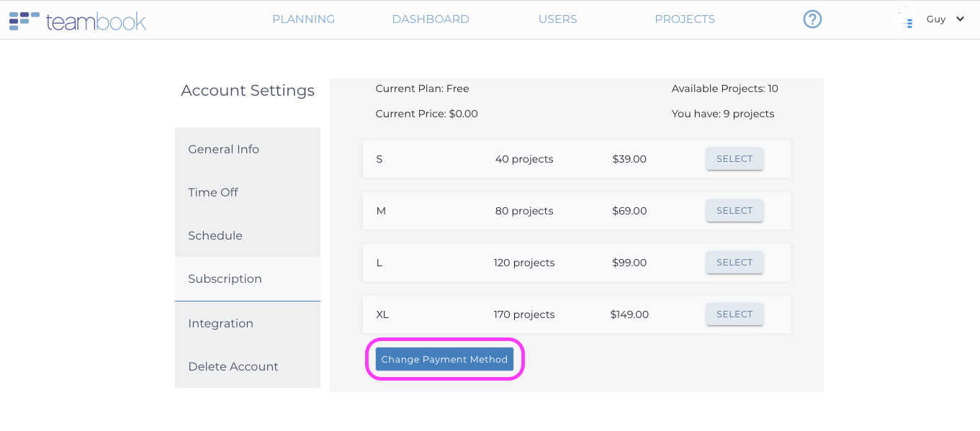This screenshot has height=431, width=980.
Task: Click the Subscription tab
Action: (x=225, y=278)
